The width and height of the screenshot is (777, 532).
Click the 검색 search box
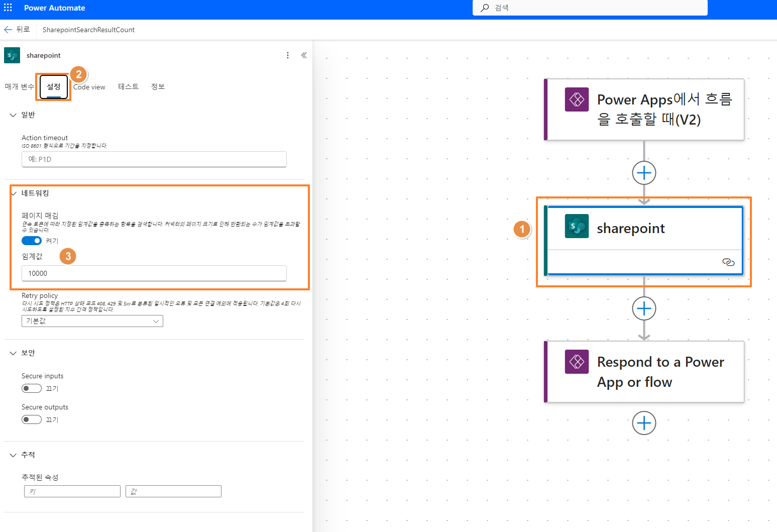click(590, 8)
